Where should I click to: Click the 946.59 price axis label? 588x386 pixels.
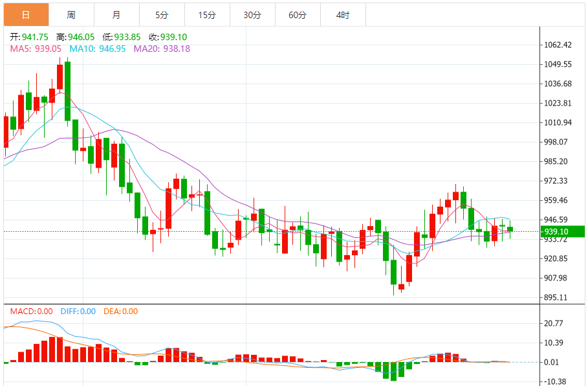point(556,220)
